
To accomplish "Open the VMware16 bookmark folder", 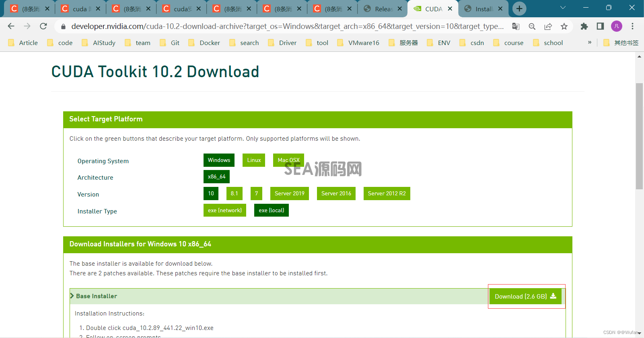I will tap(358, 43).
